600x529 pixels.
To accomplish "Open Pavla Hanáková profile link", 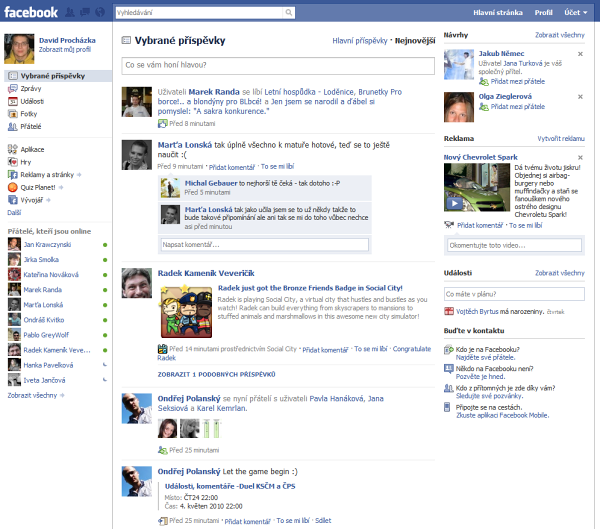I will tap(336, 399).
